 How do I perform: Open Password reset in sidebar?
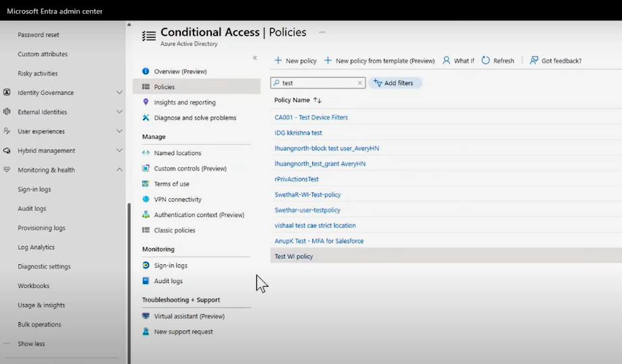point(38,35)
